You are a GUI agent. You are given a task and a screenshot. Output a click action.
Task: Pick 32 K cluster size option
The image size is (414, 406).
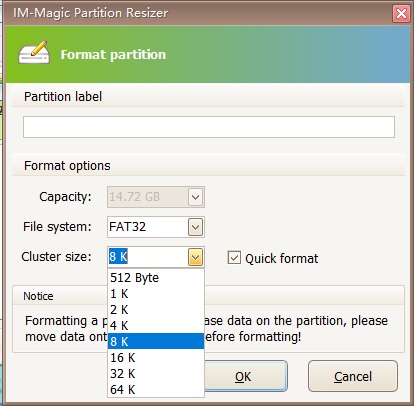point(156,373)
